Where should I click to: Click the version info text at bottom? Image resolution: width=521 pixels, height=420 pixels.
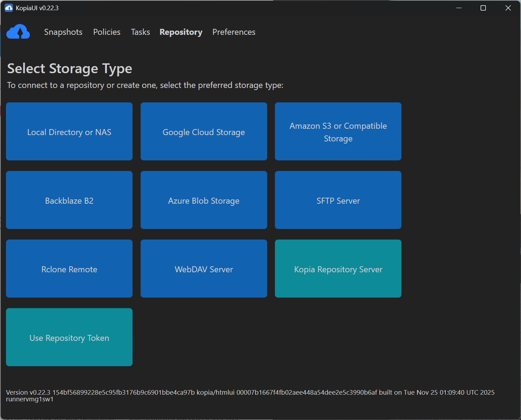click(250, 396)
